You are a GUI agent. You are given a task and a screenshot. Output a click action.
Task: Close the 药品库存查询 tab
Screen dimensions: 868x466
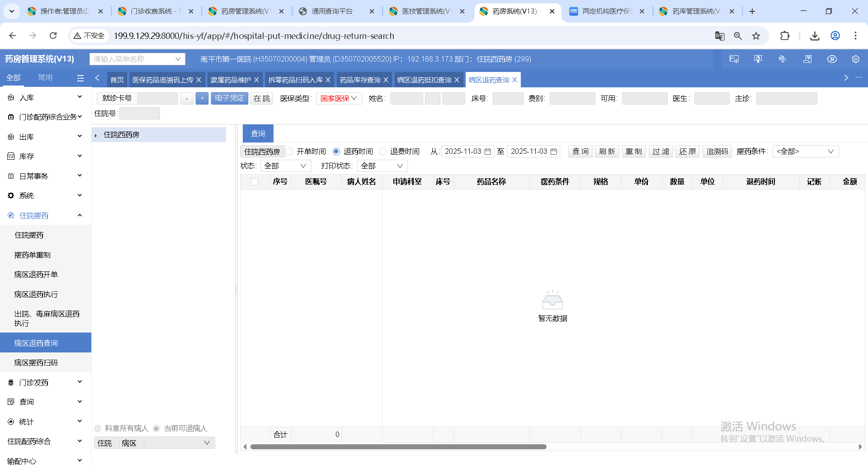(386, 80)
